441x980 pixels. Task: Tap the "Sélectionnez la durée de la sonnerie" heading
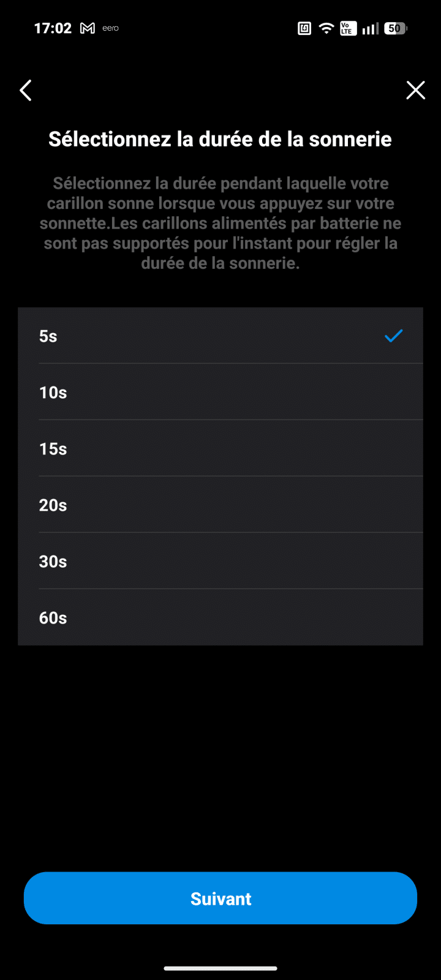click(x=221, y=139)
